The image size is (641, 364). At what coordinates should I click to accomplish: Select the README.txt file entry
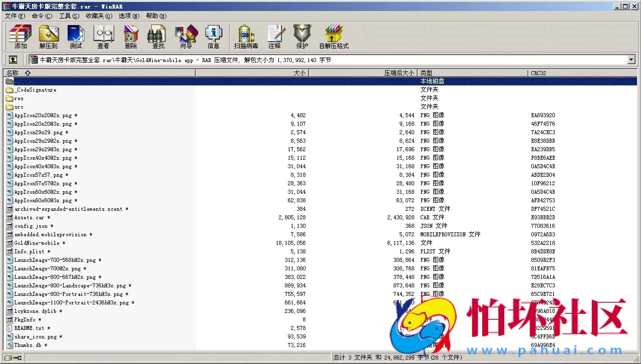(29, 328)
